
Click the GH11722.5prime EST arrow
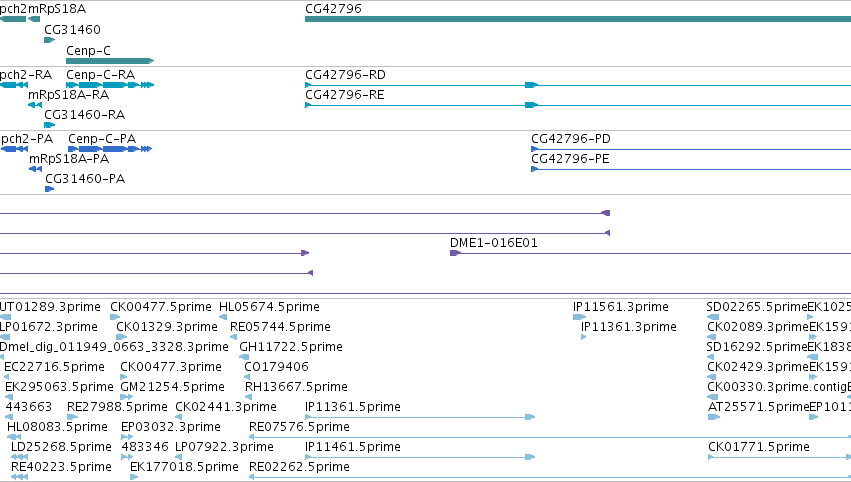coord(244,357)
